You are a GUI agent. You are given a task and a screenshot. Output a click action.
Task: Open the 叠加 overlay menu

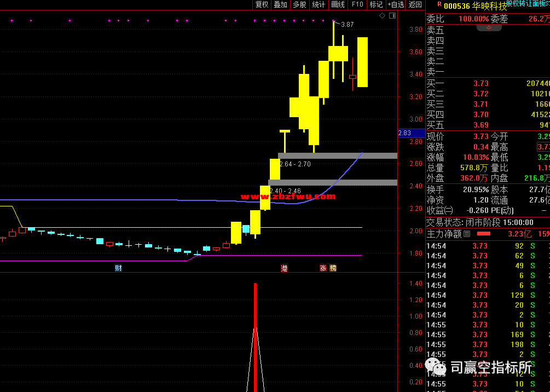tap(281, 4)
